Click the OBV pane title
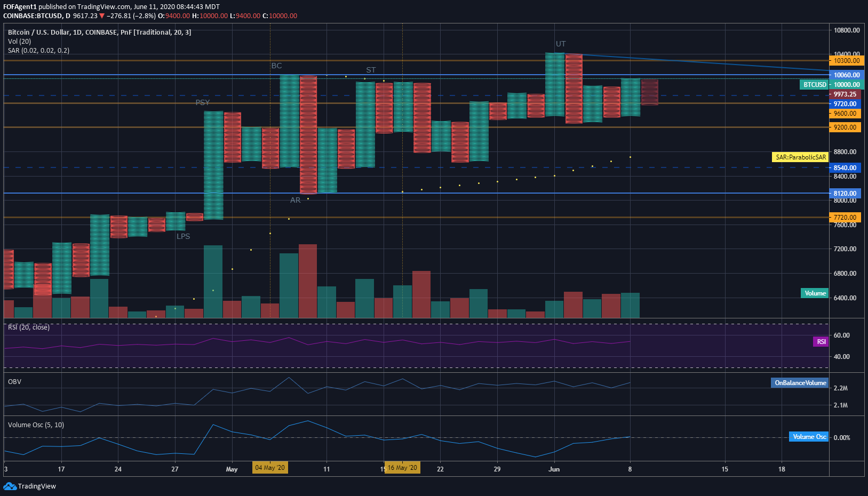868x496 pixels. click(x=14, y=382)
